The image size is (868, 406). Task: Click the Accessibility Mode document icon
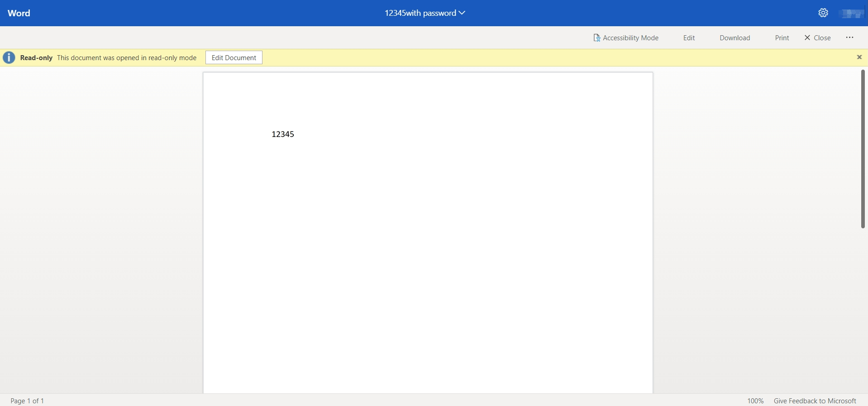pyautogui.click(x=596, y=38)
